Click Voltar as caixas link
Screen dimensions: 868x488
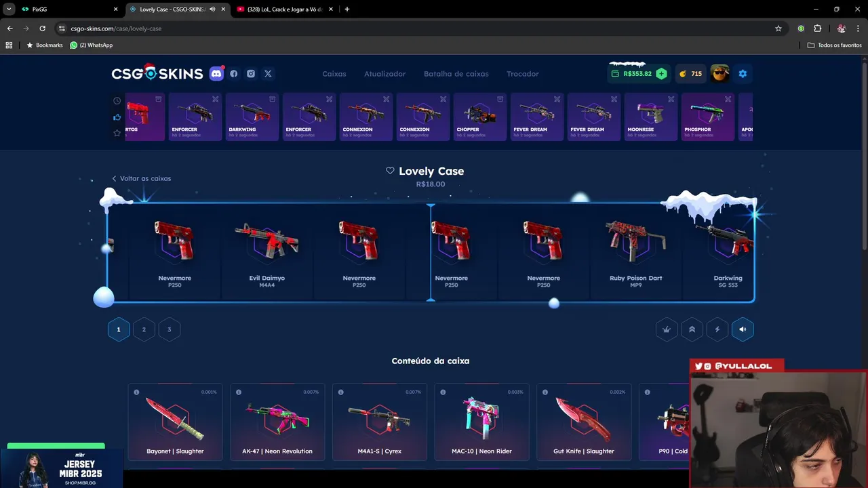click(x=141, y=178)
